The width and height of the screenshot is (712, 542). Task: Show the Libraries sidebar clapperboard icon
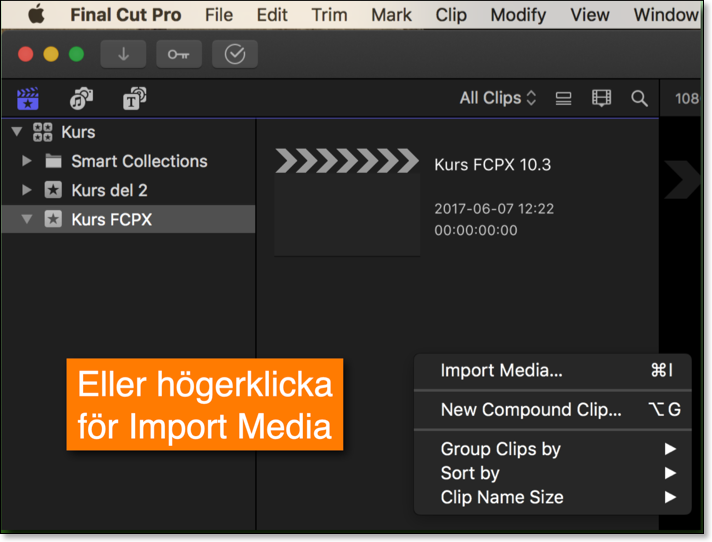pyautogui.click(x=28, y=98)
